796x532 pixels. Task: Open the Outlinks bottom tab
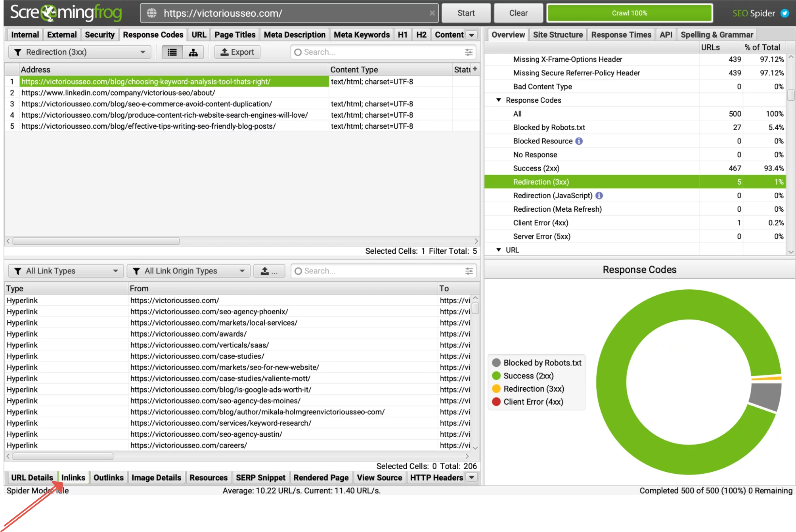[108, 478]
